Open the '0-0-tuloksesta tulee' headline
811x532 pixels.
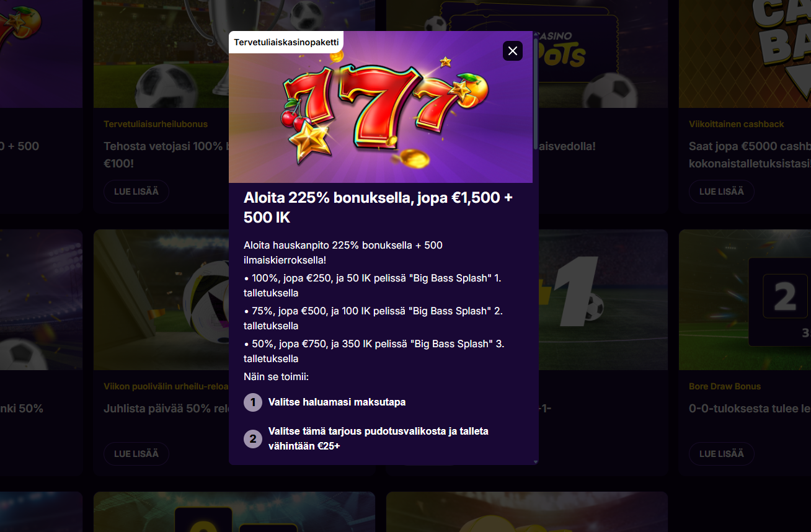[x=750, y=409]
